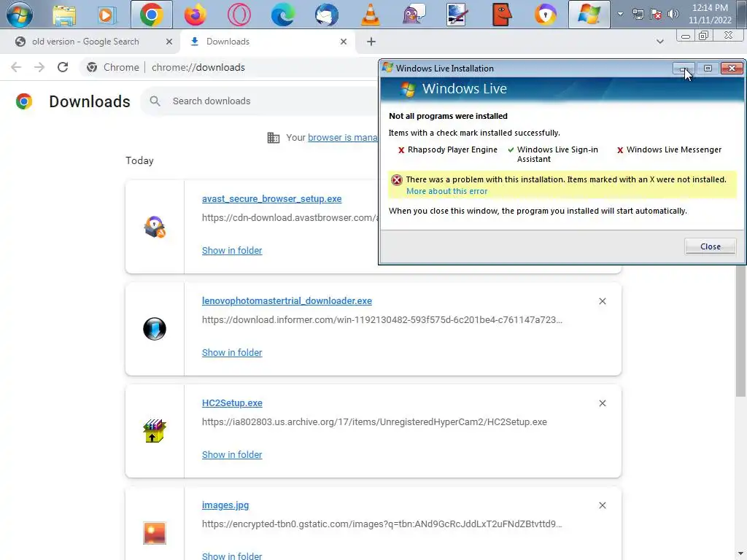The height and width of the screenshot is (560, 747).
Task: Open the clock showing 12:14 PM
Action: click(710, 14)
